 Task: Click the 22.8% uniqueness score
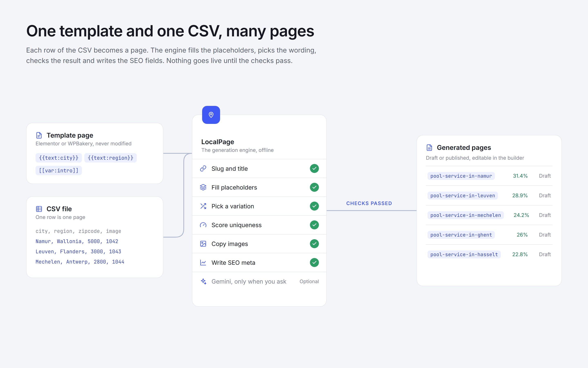tap(520, 254)
